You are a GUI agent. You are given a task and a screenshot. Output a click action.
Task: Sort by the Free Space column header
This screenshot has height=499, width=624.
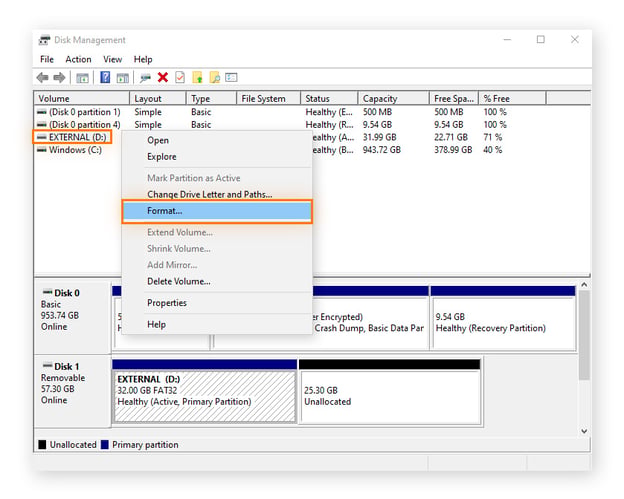pyautogui.click(x=454, y=98)
